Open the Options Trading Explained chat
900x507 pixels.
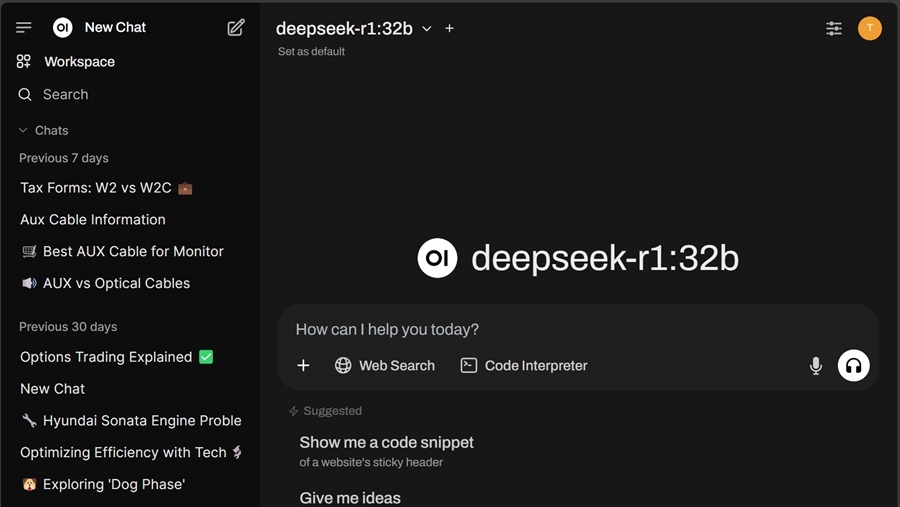117,357
